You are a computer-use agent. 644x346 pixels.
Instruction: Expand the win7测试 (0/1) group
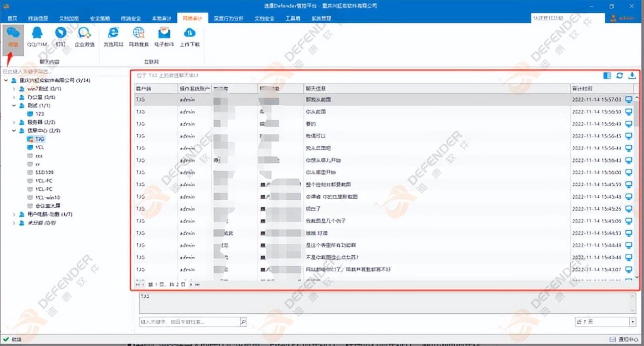[14, 89]
